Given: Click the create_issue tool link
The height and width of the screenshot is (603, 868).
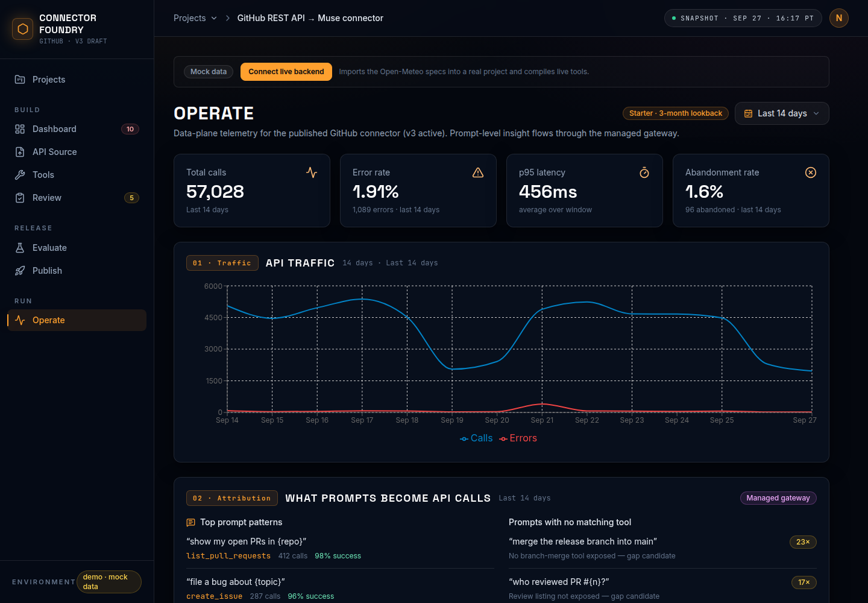Looking at the screenshot, I should coord(215,596).
